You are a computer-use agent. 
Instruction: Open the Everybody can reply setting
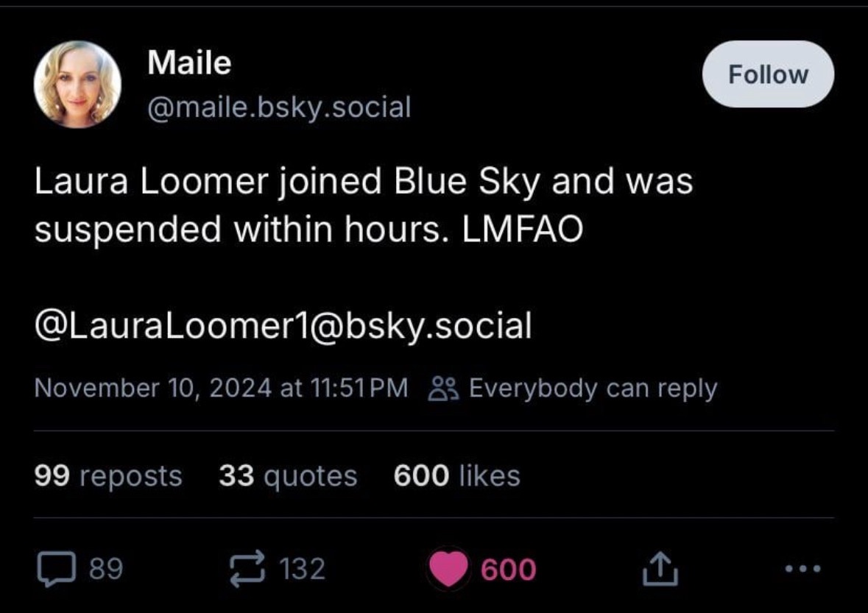pos(593,388)
